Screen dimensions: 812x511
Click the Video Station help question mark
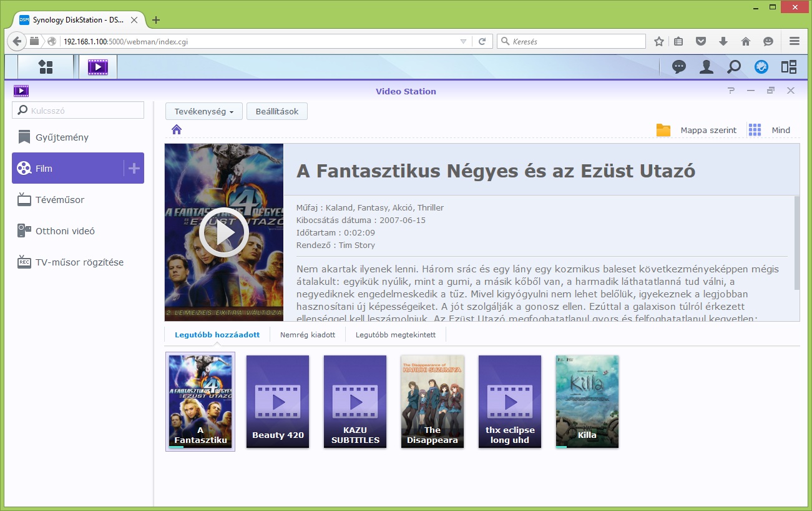click(731, 91)
